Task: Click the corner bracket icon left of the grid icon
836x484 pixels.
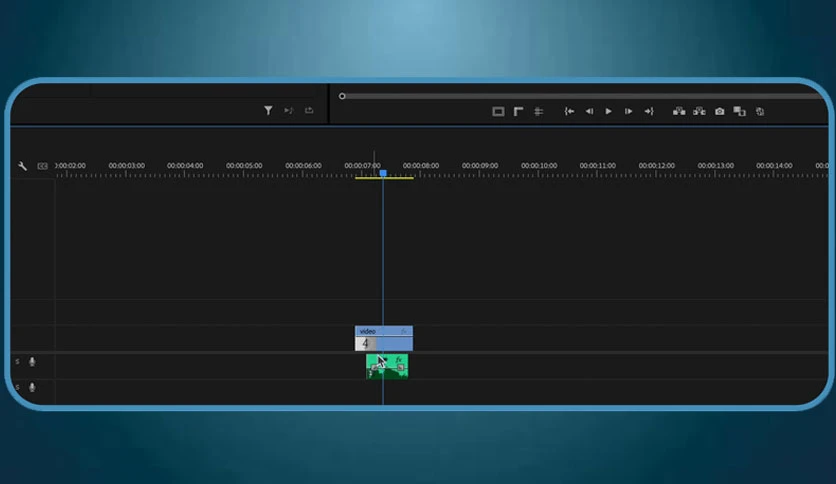Action: [x=518, y=111]
